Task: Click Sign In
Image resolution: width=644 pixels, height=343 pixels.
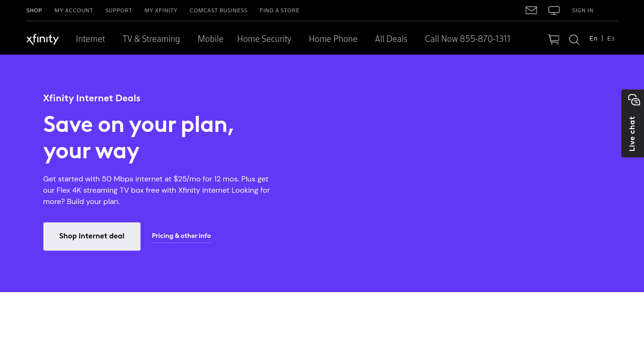Action: (583, 10)
